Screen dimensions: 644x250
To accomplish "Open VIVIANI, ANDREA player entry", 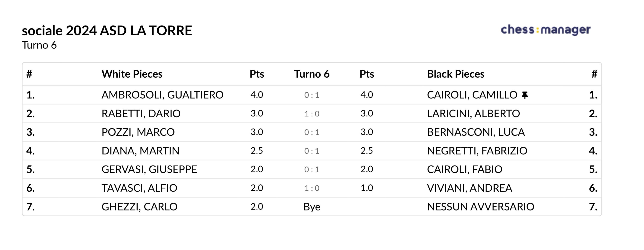I will (469, 188).
